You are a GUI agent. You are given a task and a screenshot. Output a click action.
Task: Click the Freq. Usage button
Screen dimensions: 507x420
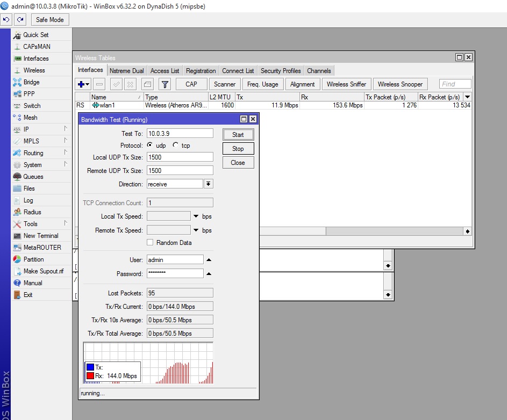point(262,84)
